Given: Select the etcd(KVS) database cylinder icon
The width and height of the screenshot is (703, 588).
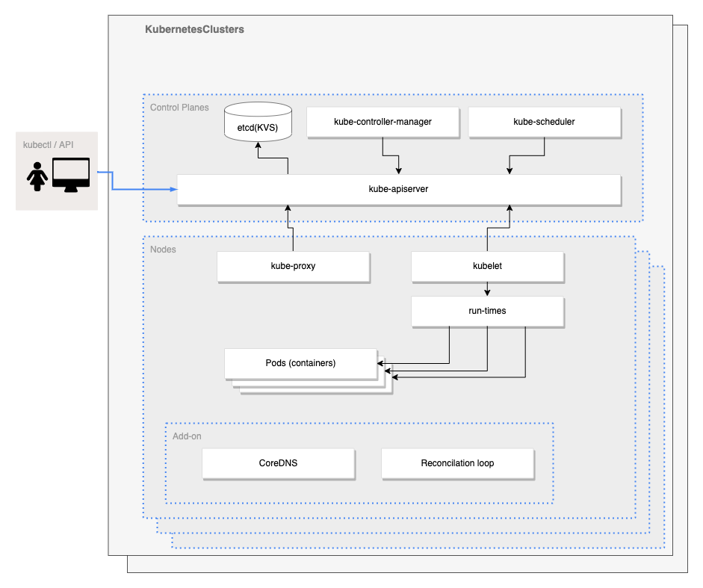Looking at the screenshot, I should 257,122.
